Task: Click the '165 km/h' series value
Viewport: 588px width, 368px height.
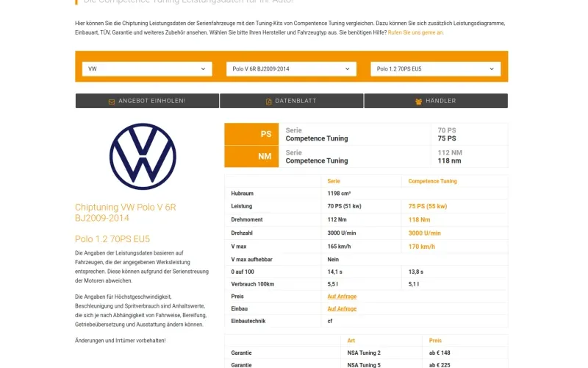Action: (x=339, y=247)
